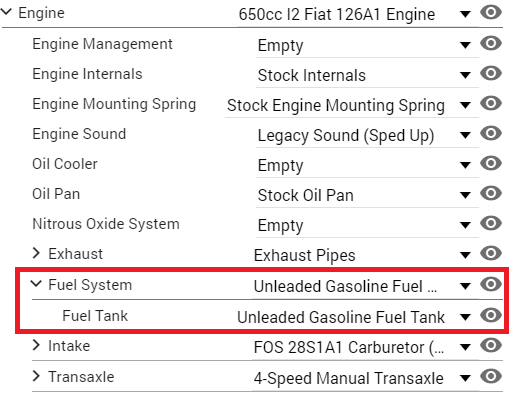Expand the Transaxle subsection

click(x=36, y=376)
